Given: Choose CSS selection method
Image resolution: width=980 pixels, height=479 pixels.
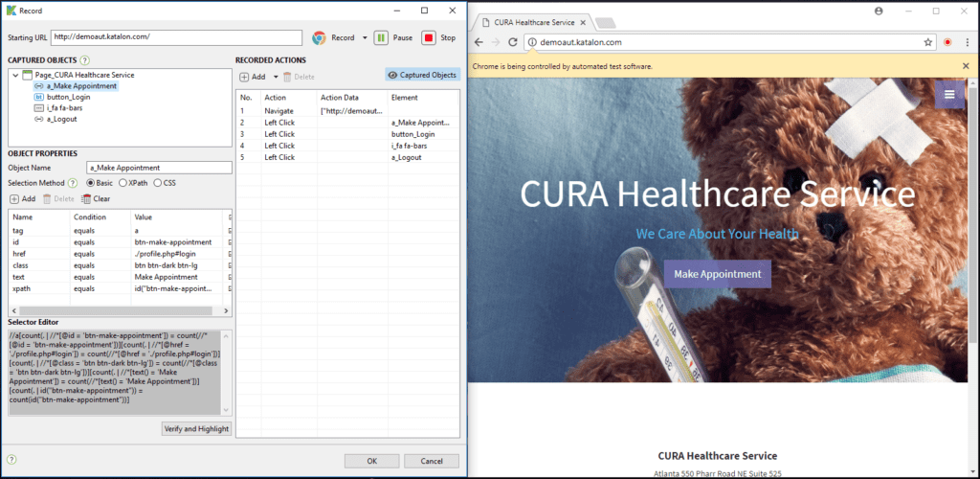Looking at the screenshot, I should click(x=165, y=183).
